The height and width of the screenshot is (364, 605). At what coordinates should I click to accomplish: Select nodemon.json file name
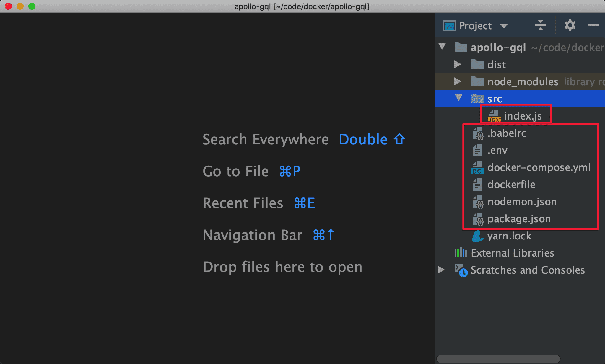(522, 202)
